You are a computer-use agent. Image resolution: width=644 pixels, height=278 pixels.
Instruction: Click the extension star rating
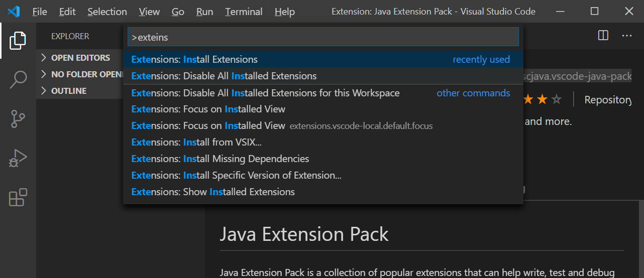coord(543,100)
